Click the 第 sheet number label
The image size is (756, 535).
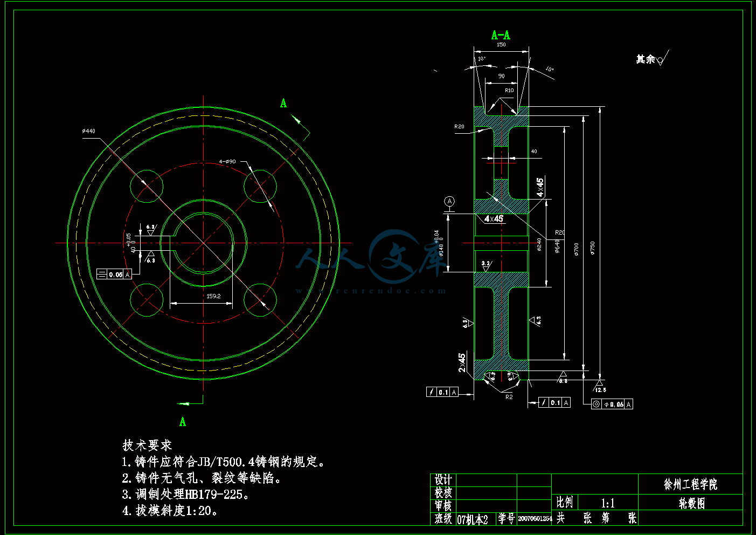(x=606, y=518)
